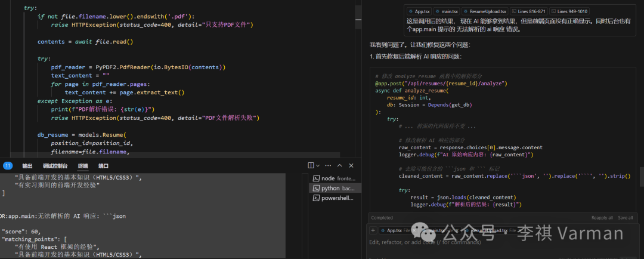This screenshot has width=644, height=259.
Task: Click the '"matching_points": [' terminal line
Action: 35,239
